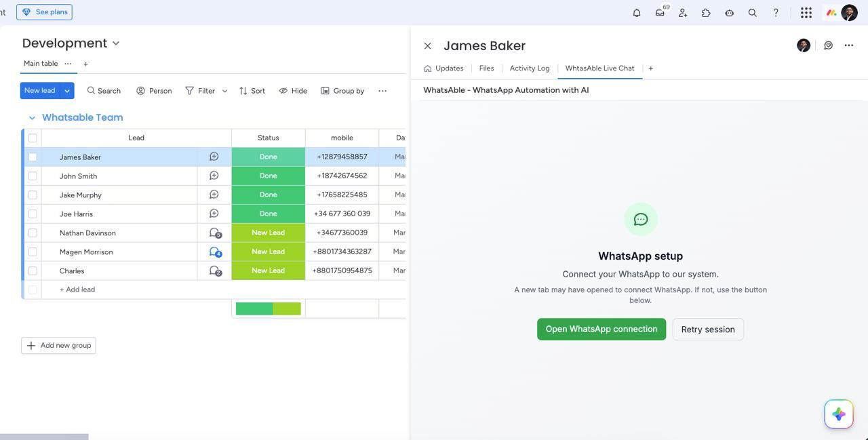Open Joe Harris's Done status cell

pyautogui.click(x=269, y=214)
